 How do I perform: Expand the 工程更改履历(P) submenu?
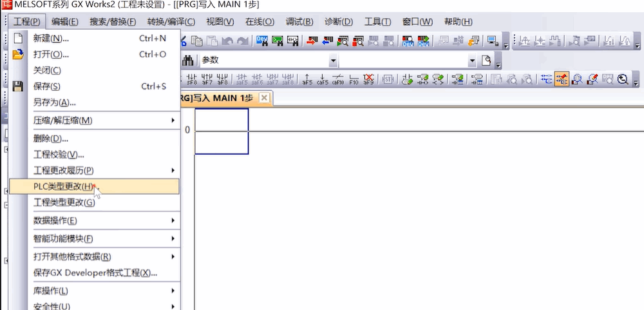pyautogui.click(x=173, y=170)
